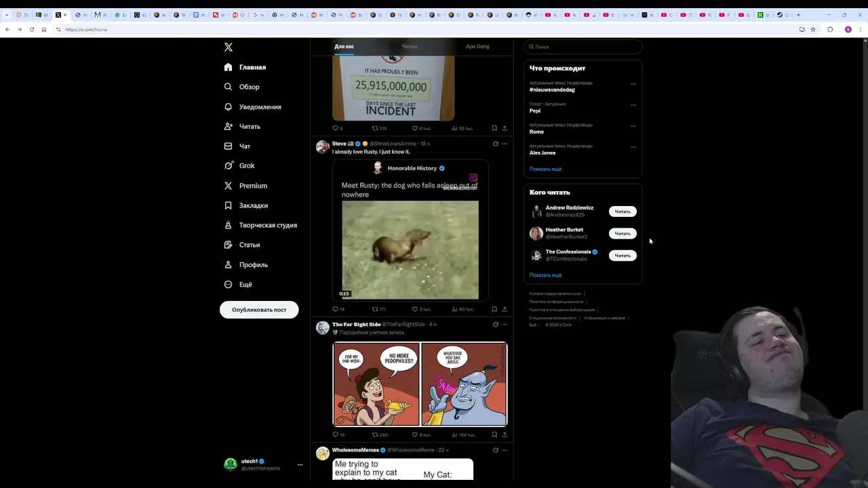Repost The Far Right Side post
This screenshot has height=488, width=868.
point(380,434)
